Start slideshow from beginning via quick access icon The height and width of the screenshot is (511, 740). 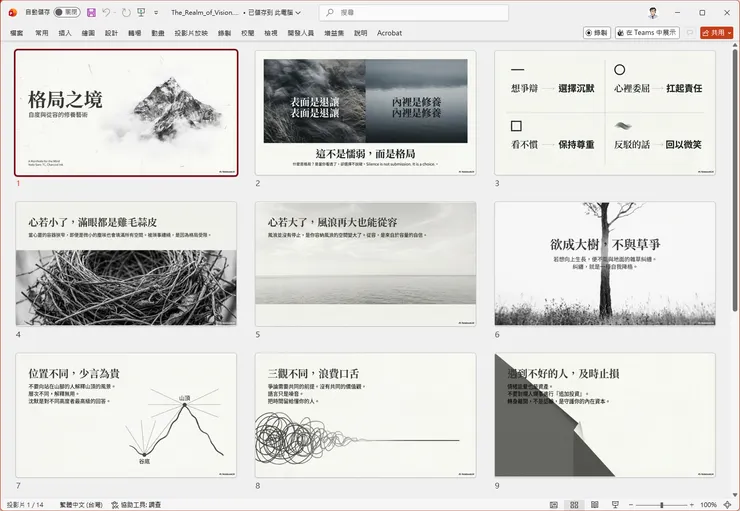141,13
